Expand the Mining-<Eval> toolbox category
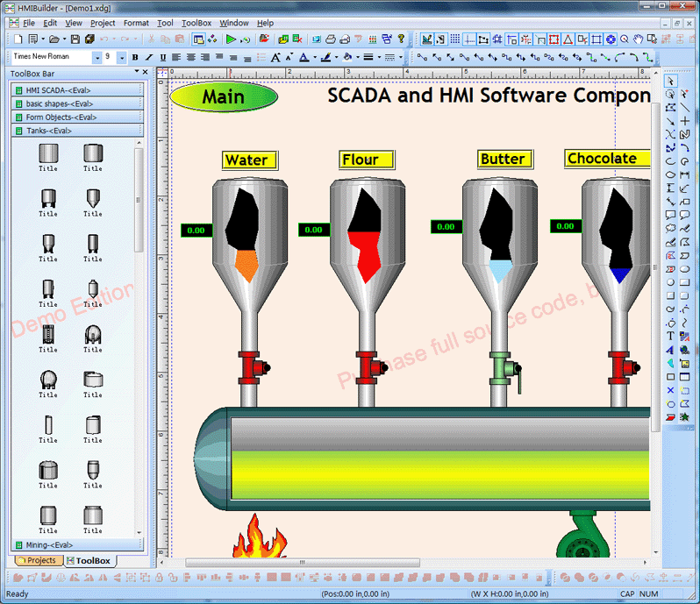The image size is (700, 604). point(76,545)
